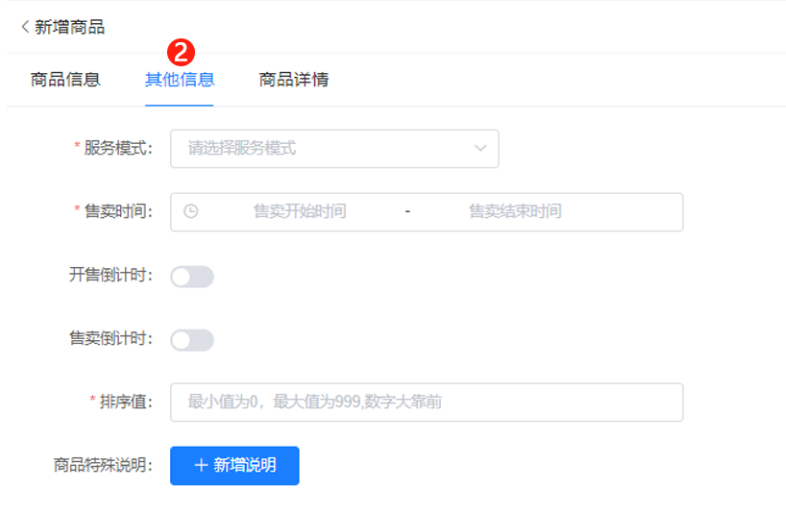Click the 商品特殊说明 label

click(x=103, y=465)
